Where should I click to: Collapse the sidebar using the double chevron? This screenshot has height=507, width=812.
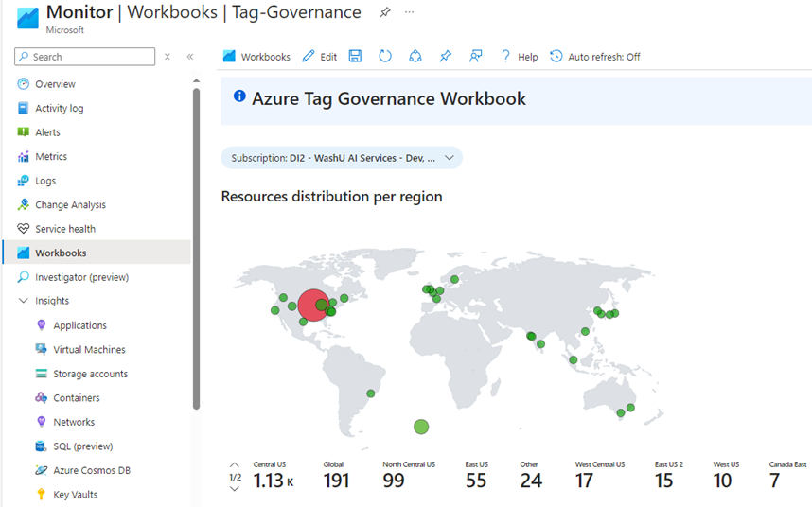tap(190, 57)
